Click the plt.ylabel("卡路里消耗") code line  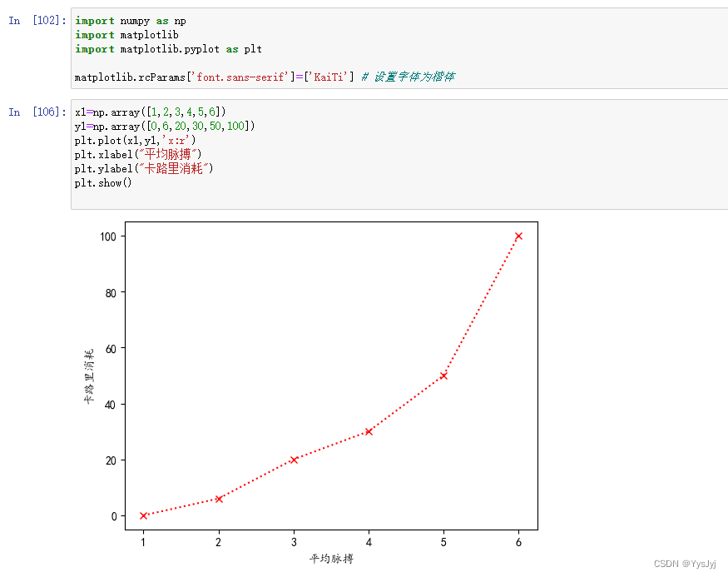coord(144,168)
